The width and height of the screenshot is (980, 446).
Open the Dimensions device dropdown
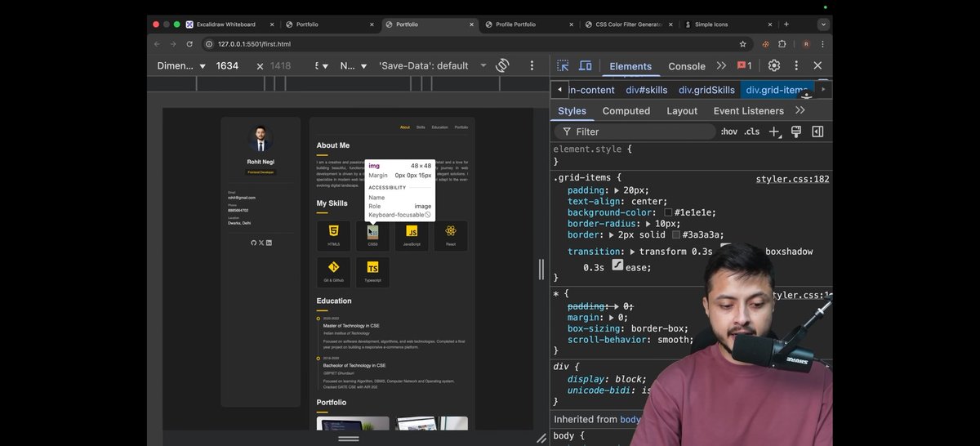[x=182, y=65]
